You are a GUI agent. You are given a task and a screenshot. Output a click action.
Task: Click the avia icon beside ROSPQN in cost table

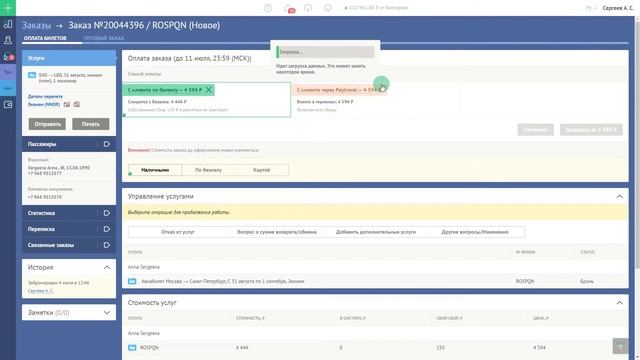pyautogui.click(x=132, y=348)
